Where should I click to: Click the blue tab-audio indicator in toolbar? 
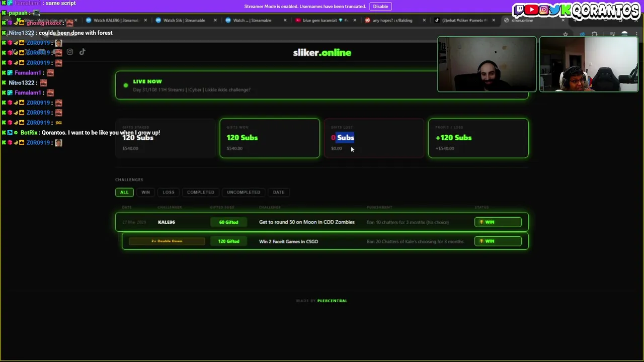pos(582,34)
